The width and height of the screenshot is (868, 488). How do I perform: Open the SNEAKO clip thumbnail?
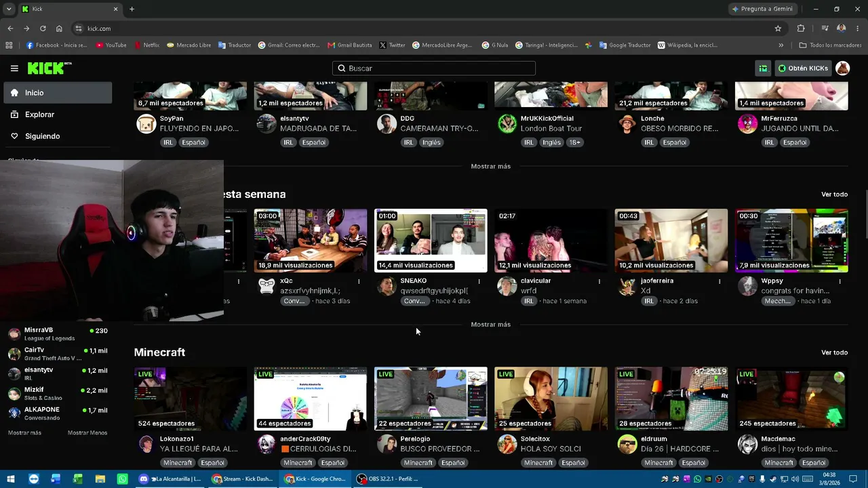point(431,241)
